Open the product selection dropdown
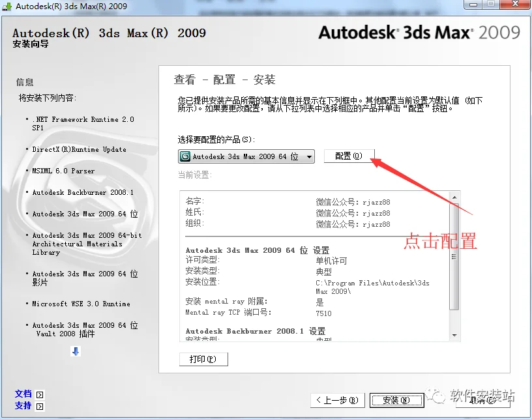Viewport: 532px width, 419px height. [x=246, y=156]
